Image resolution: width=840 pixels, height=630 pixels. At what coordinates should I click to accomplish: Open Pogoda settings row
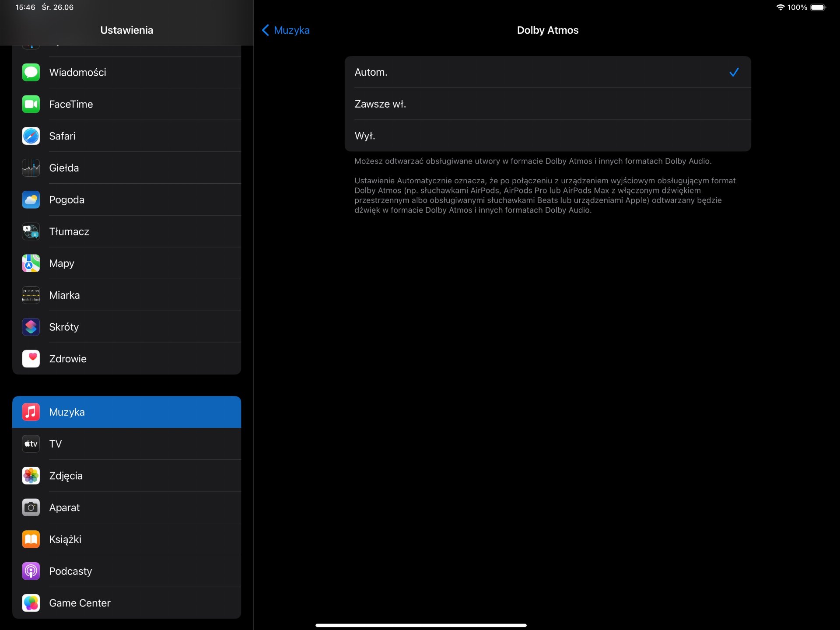coord(127,199)
